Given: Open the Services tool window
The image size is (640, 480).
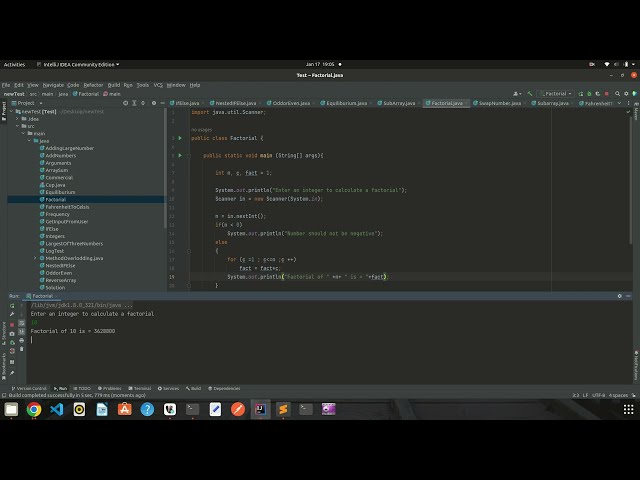Looking at the screenshot, I should (168, 388).
